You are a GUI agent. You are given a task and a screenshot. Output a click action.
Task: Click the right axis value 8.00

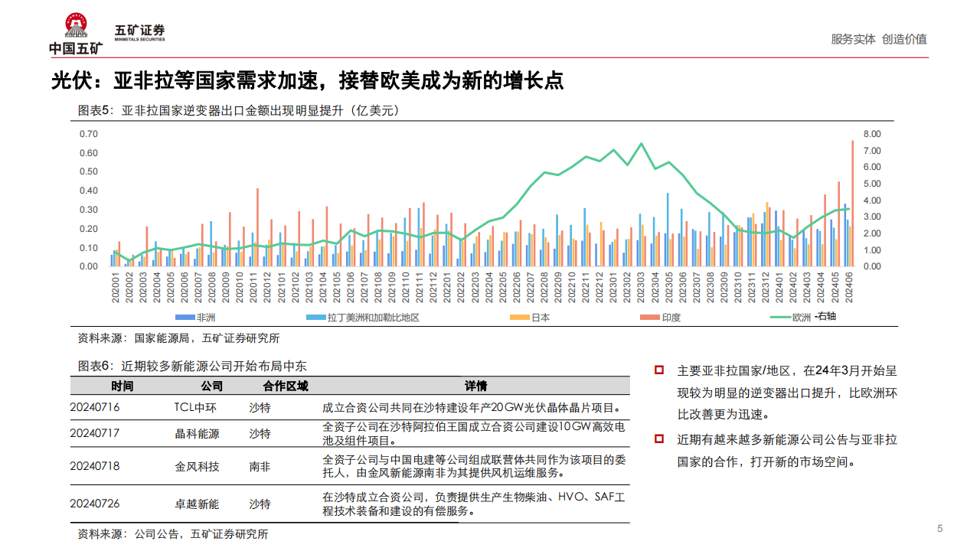(872, 134)
